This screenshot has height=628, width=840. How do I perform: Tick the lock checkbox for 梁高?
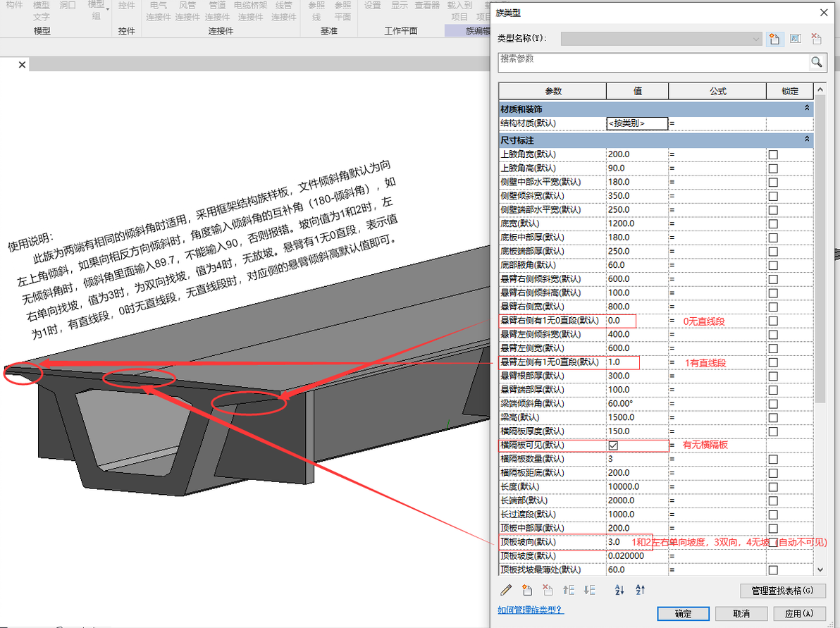[773, 417]
